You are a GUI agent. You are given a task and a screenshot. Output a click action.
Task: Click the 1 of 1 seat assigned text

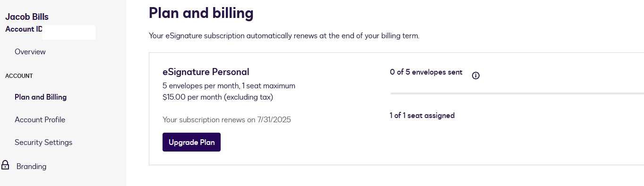point(422,116)
